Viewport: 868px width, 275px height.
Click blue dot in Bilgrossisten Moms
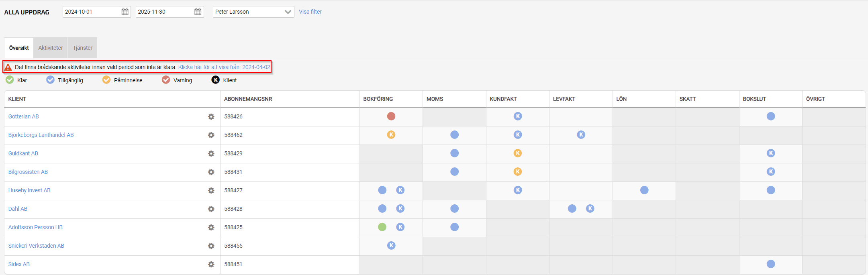click(454, 171)
